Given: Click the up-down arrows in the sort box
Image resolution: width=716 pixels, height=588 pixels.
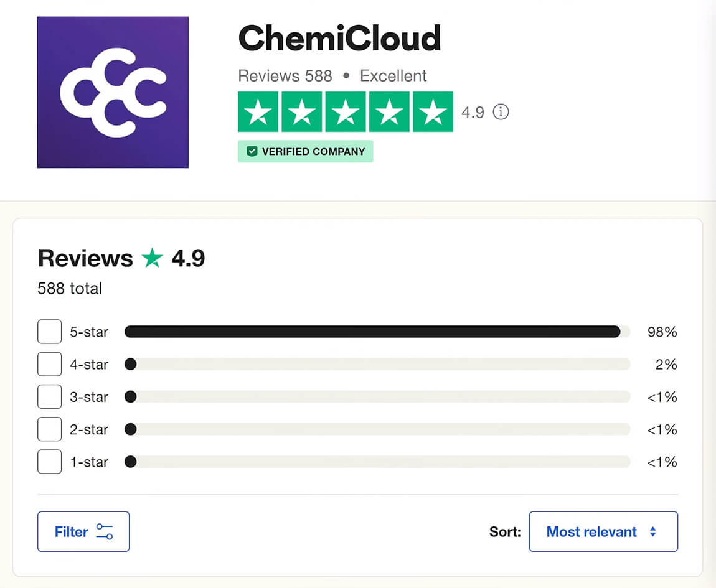Looking at the screenshot, I should click(x=653, y=531).
